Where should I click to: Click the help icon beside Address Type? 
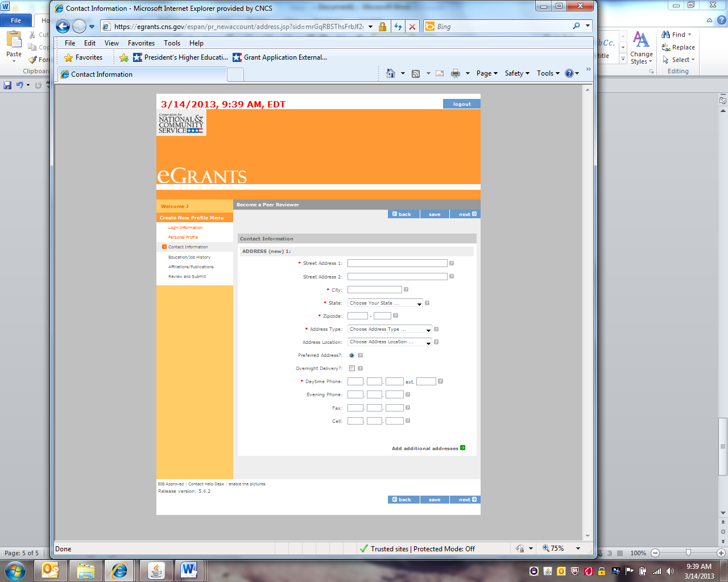click(436, 329)
